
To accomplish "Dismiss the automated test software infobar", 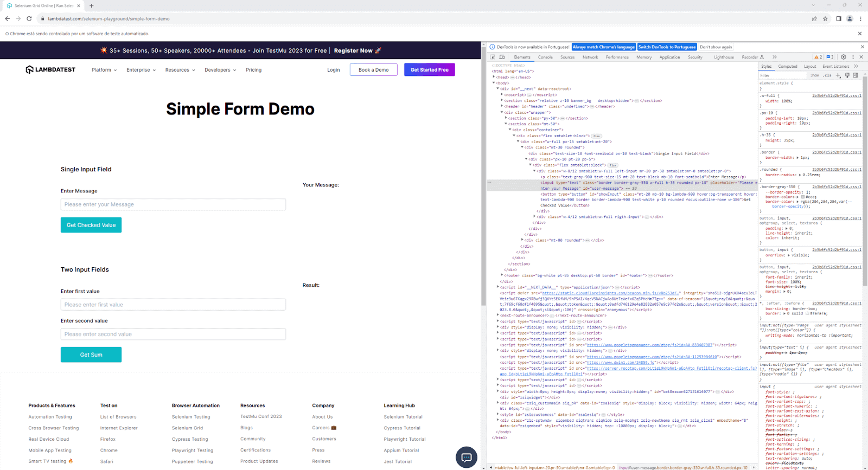I will click(860, 34).
